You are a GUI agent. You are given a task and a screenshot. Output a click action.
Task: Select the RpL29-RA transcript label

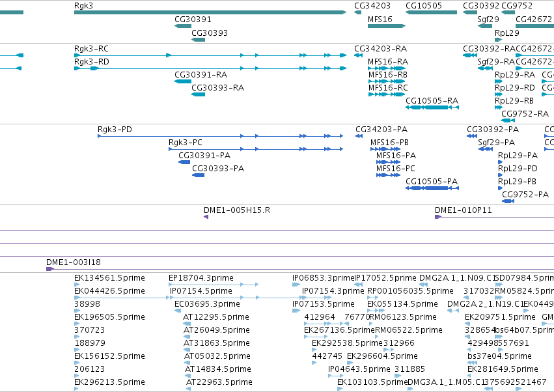tap(515, 75)
